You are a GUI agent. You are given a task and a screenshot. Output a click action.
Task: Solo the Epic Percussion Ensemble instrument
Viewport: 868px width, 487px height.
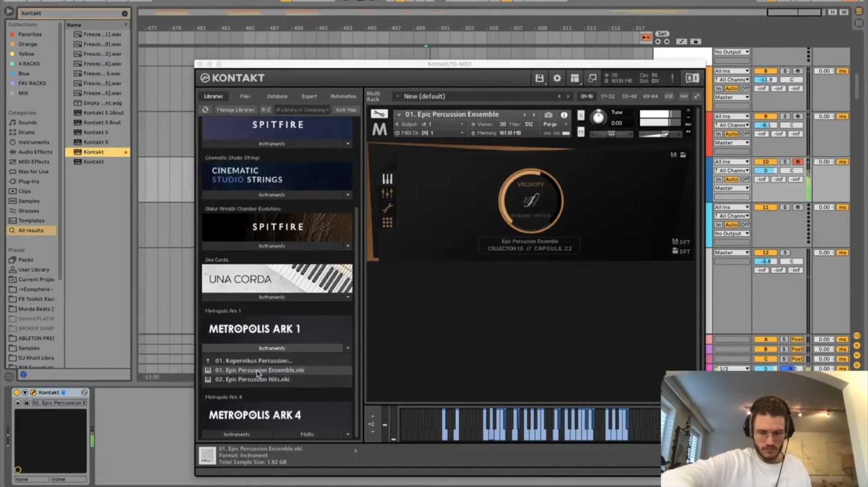click(581, 116)
